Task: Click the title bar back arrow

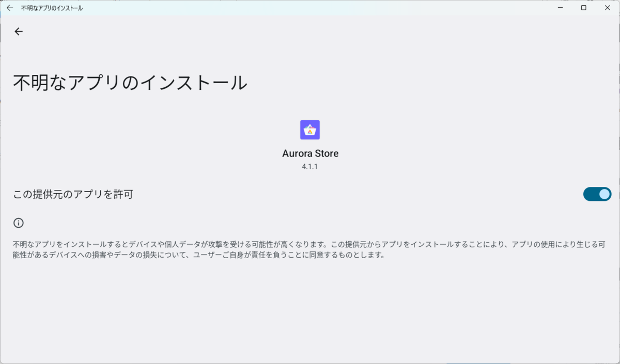Action: point(10,8)
